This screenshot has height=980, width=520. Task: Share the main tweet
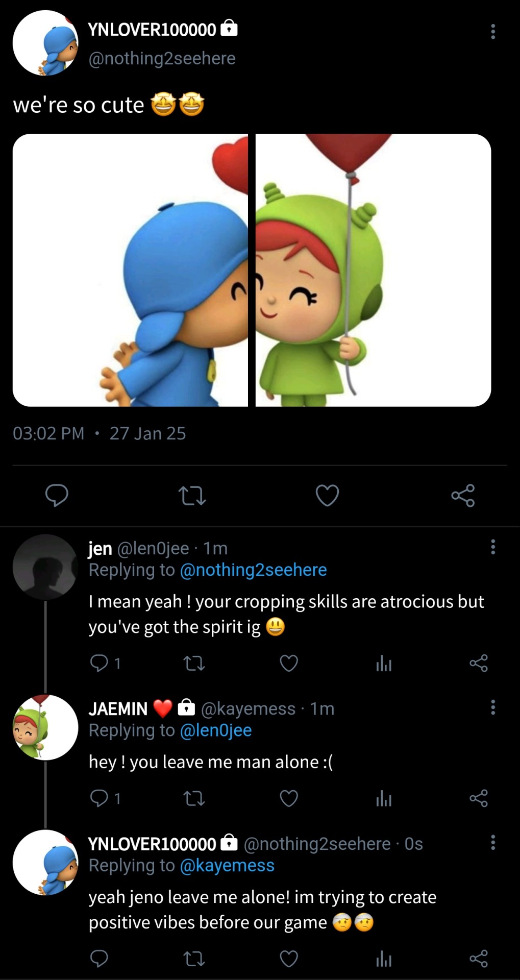(463, 495)
